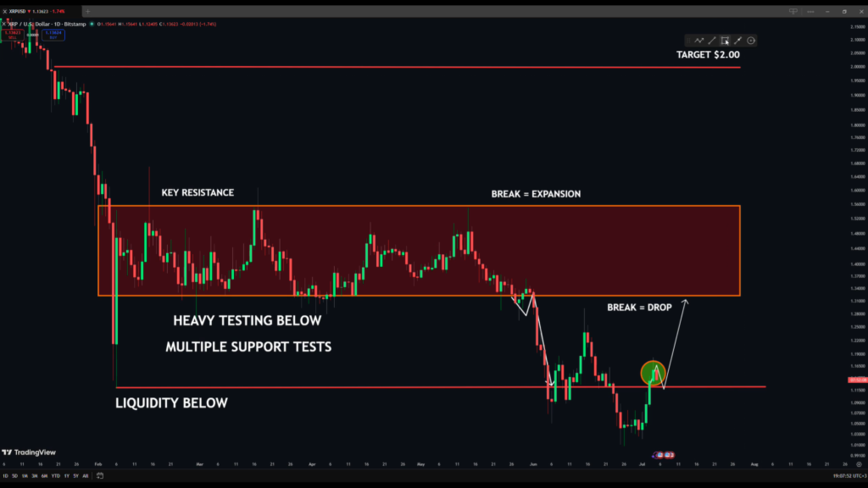Select the BREAK = EXPANSION text label
The height and width of the screenshot is (488, 868).
coord(536,194)
